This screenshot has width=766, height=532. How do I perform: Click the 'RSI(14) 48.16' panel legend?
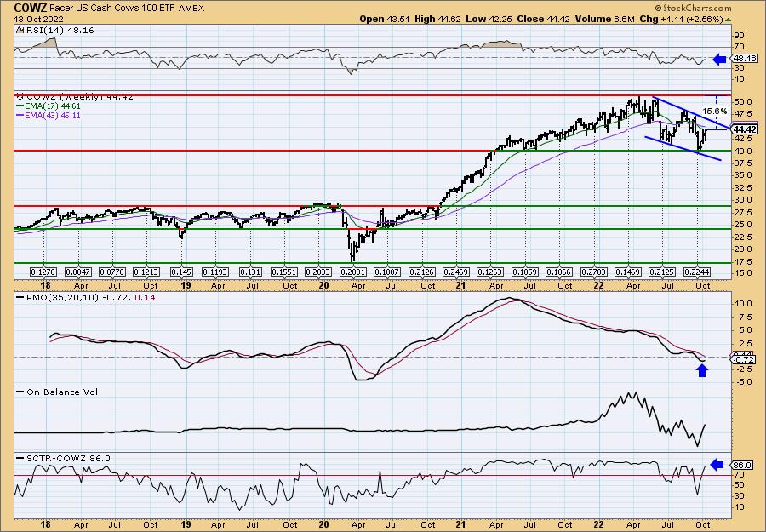55,30
